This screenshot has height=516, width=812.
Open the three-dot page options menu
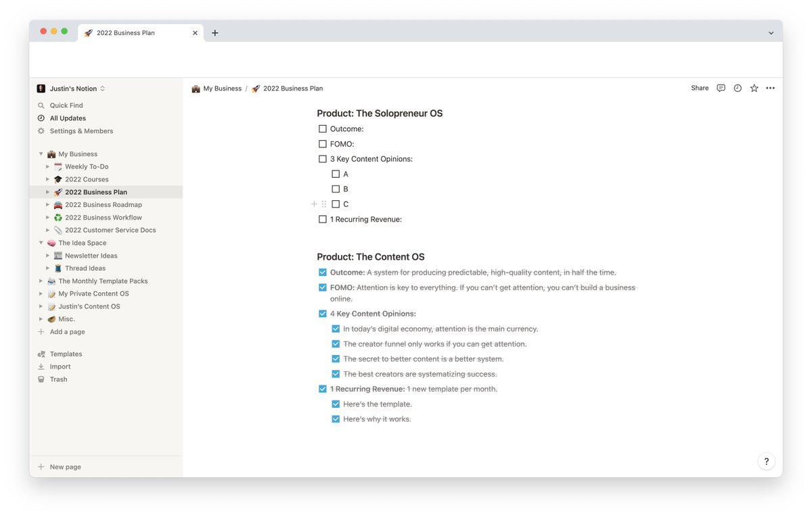pyautogui.click(x=770, y=88)
